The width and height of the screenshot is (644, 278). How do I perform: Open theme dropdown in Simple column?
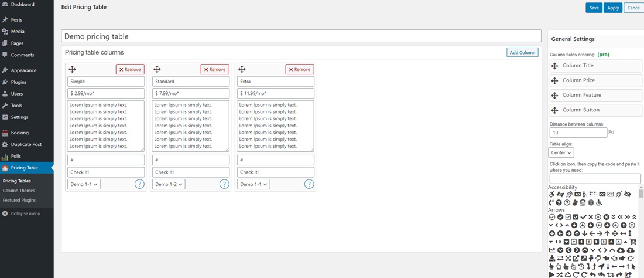[84, 184]
